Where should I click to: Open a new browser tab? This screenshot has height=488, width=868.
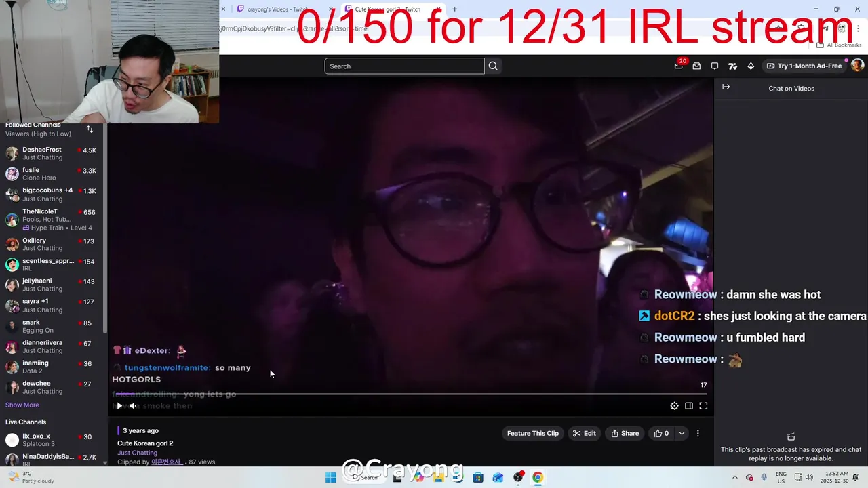[x=454, y=9]
